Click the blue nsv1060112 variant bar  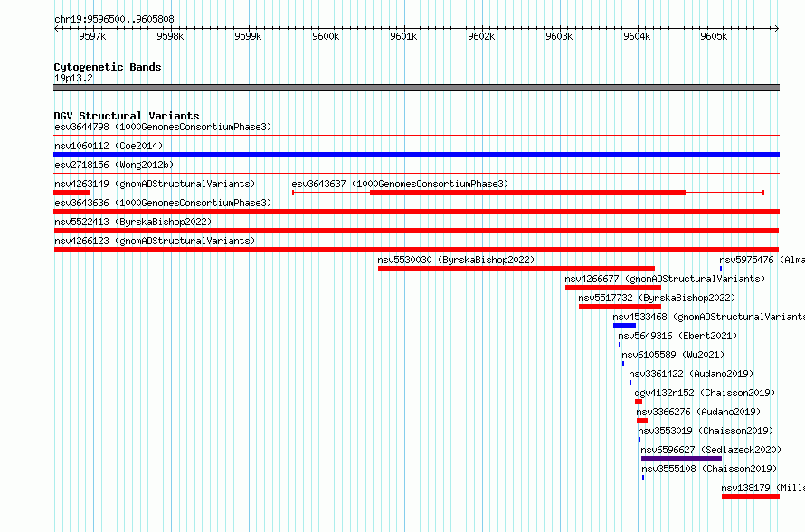pyautogui.click(x=416, y=155)
